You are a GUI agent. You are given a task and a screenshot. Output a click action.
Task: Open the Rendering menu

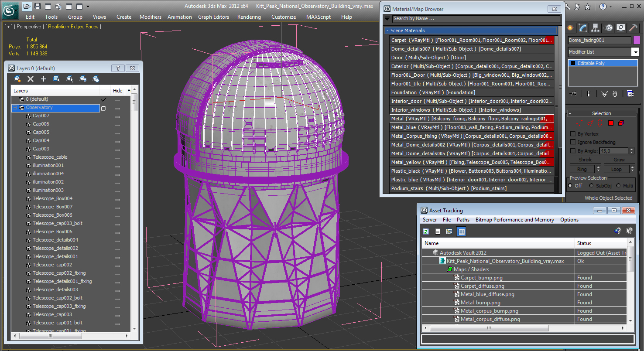tap(249, 17)
